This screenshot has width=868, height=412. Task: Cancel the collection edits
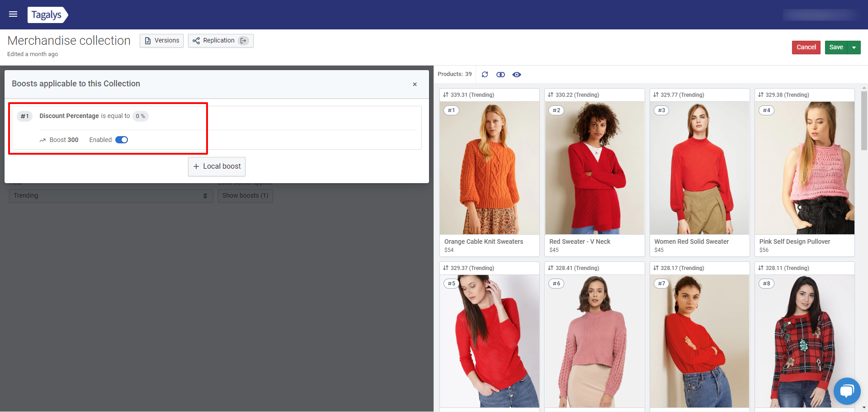pos(806,47)
